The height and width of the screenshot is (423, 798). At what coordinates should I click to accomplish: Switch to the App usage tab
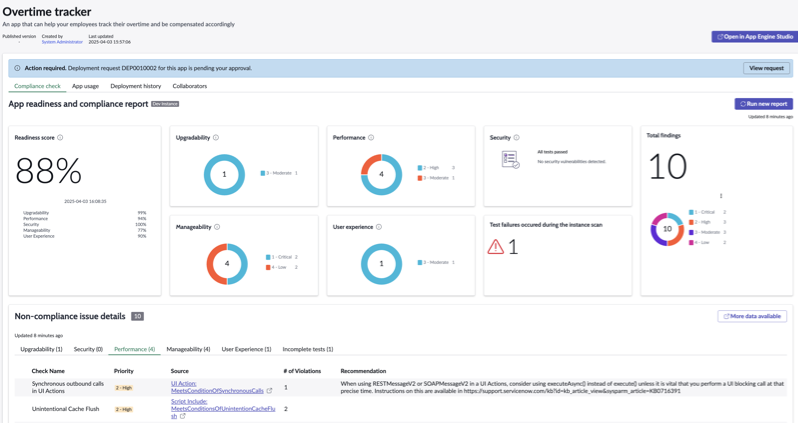click(86, 86)
